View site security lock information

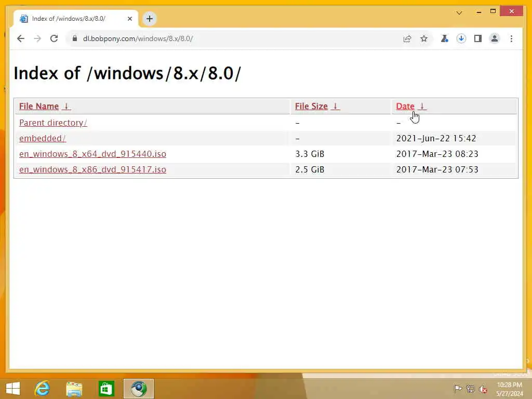(75, 38)
